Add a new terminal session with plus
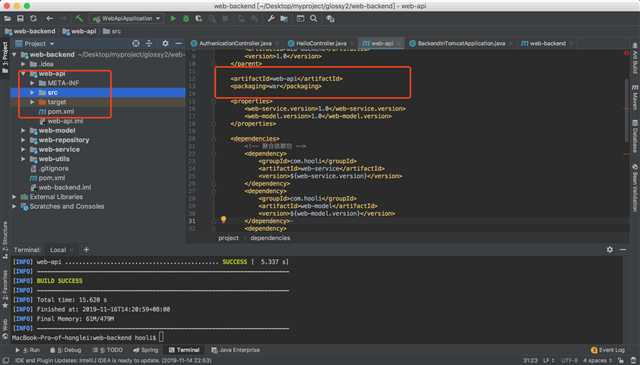 (x=86, y=250)
